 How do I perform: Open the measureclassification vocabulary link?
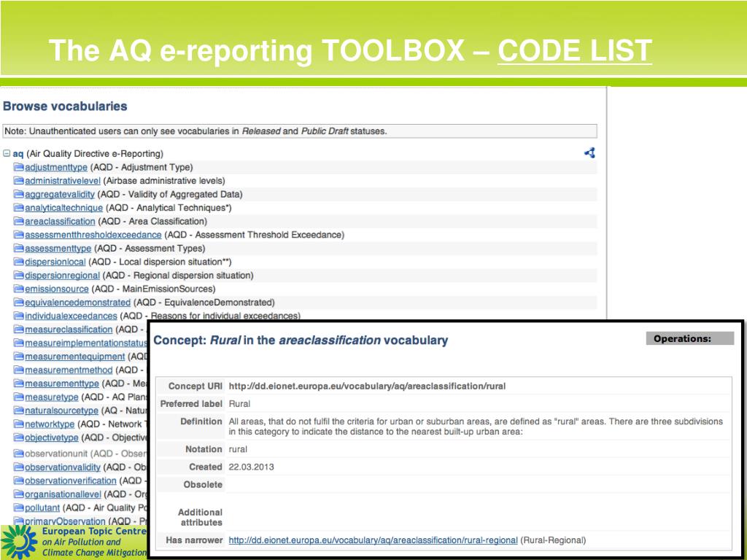click(69, 330)
